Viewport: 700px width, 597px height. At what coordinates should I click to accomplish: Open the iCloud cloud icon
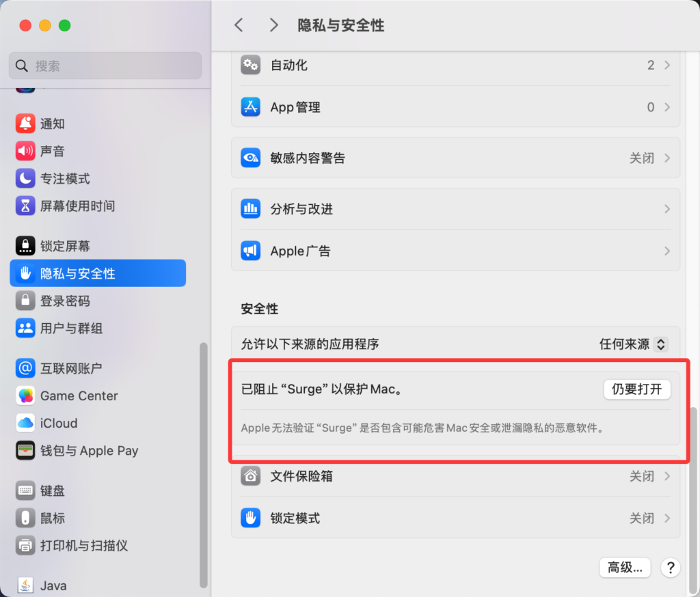pos(25,423)
